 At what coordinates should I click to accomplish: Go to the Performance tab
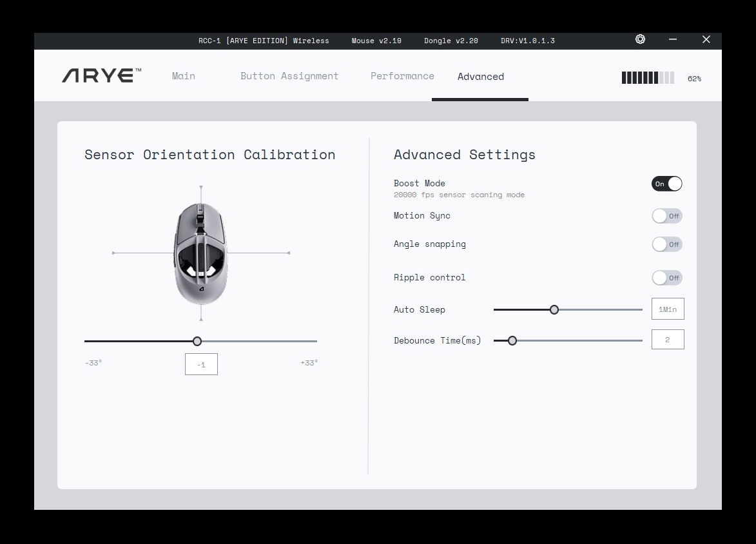coord(402,76)
